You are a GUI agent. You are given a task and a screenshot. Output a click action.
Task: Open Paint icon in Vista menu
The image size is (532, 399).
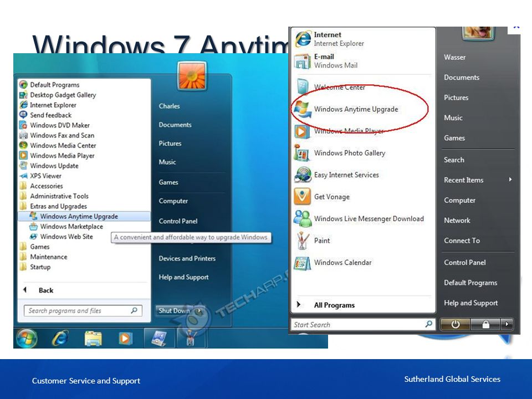point(302,241)
